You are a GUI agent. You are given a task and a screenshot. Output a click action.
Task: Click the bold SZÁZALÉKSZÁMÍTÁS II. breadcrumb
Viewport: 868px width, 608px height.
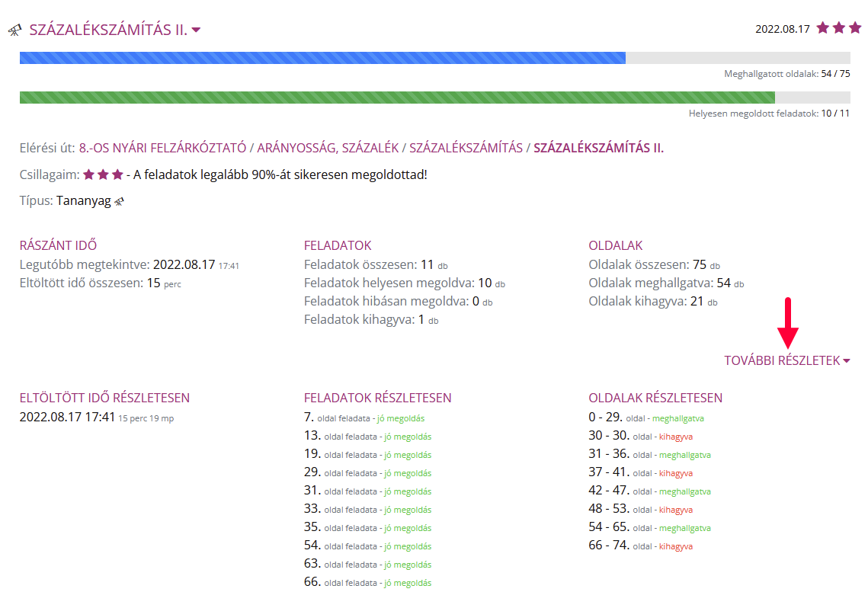click(598, 148)
